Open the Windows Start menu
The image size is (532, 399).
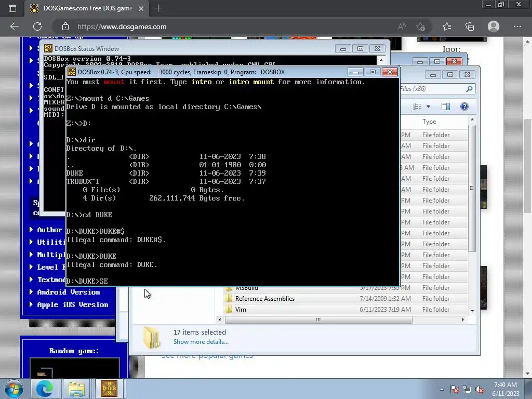[14, 389]
